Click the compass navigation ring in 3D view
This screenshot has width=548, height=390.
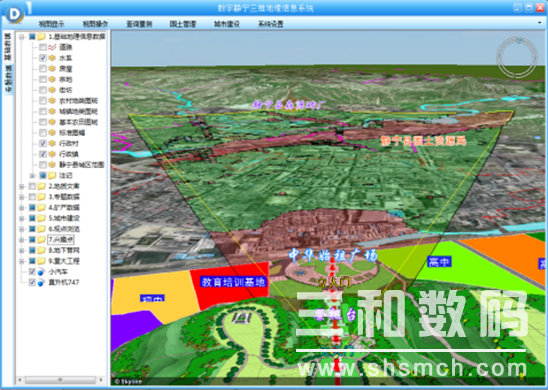[x=517, y=57]
